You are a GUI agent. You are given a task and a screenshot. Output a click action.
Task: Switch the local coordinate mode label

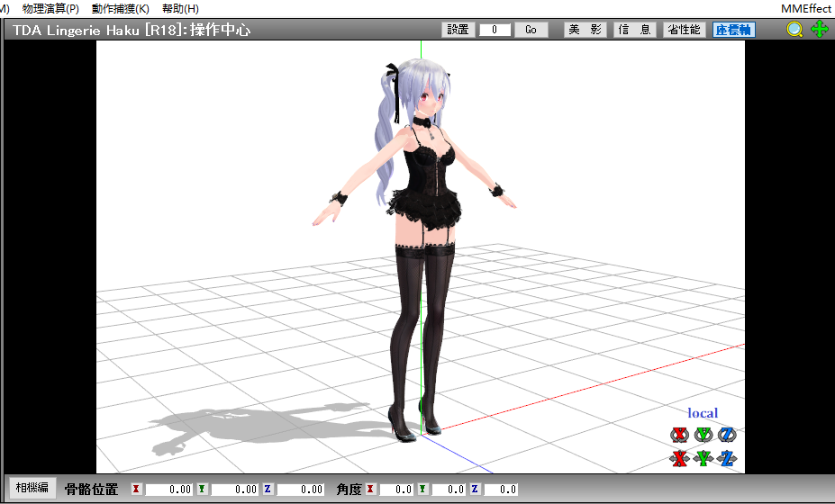[703, 413]
